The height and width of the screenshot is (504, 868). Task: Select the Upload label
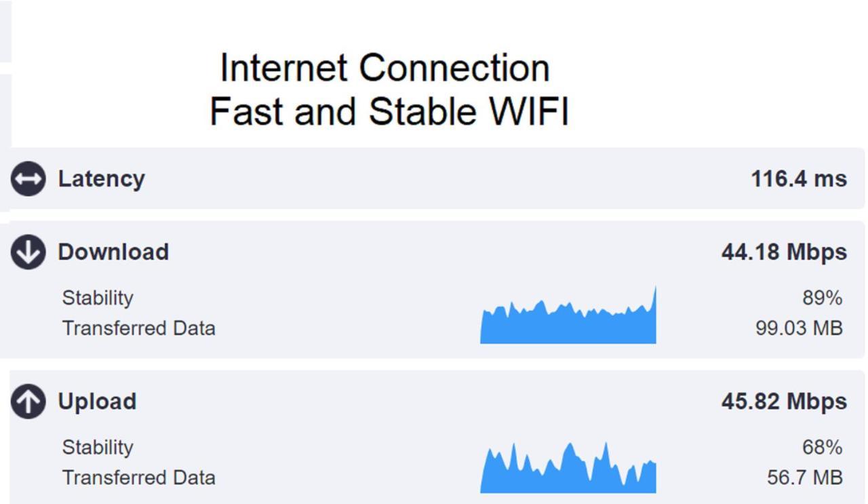97,402
